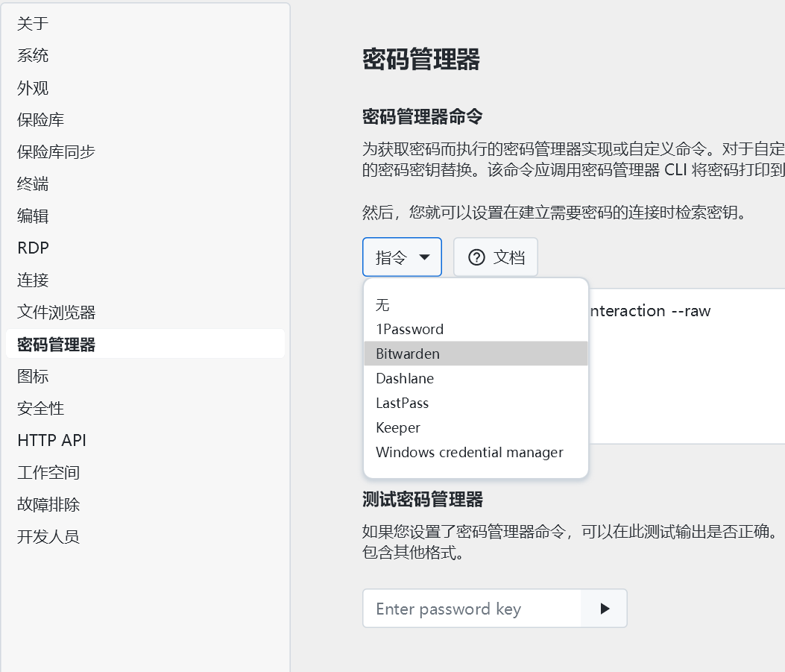Select Bitwarden from the dropdown list

point(476,354)
